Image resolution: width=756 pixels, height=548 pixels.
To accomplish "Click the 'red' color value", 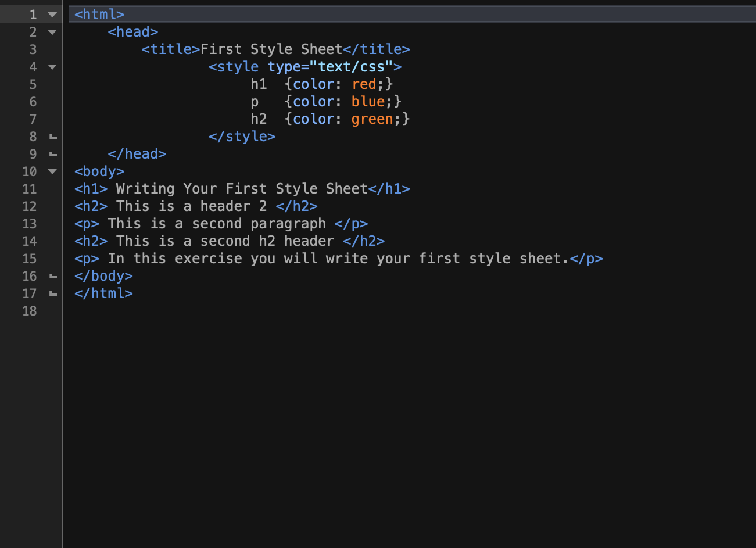I will (x=364, y=84).
